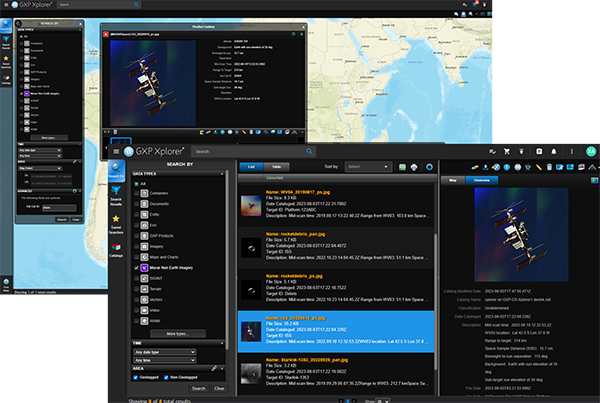The width and height of the screenshot is (600, 403).
Task: Open the Sort by Select dropdown
Action: (366, 167)
